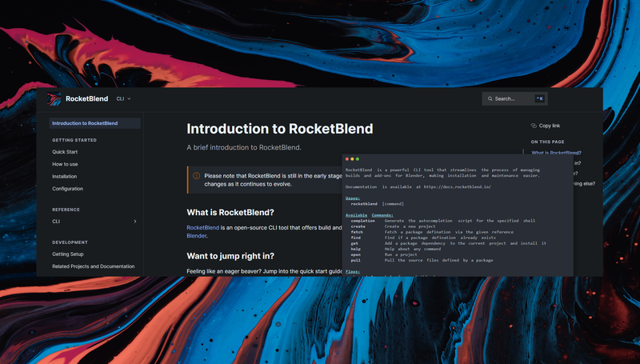Viewport: 640px width, 364px height.
Task: Click the RocketBlend logo icon
Action: (54, 98)
